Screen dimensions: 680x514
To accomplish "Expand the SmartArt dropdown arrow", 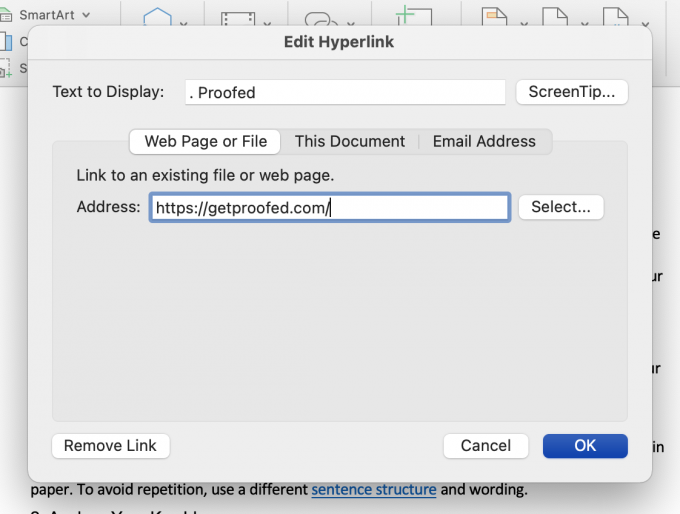I will (x=86, y=15).
